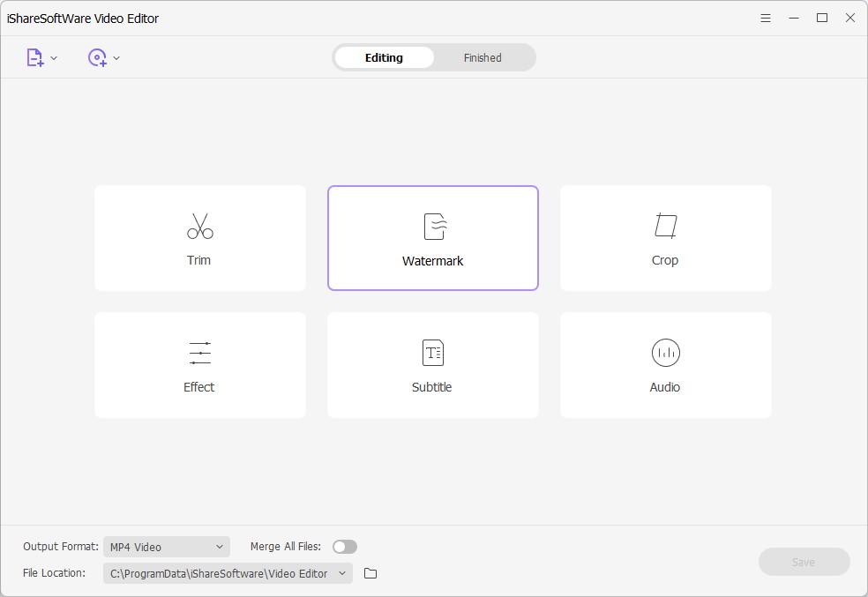Select the Editing tab
Screen dimensions: 868x597
384,58
